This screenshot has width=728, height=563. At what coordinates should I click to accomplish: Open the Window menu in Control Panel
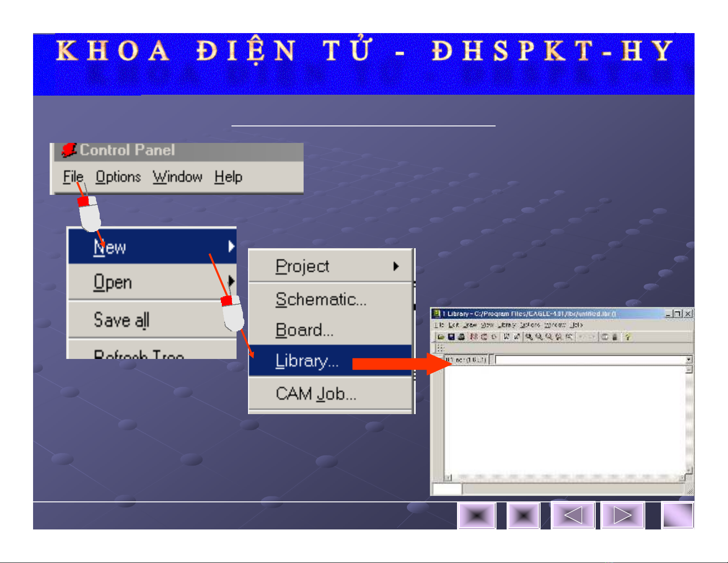(x=177, y=177)
